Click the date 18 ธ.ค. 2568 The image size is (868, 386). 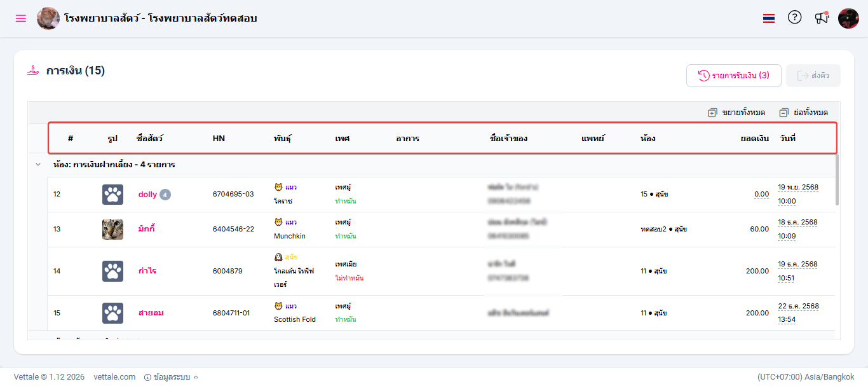pyautogui.click(x=797, y=223)
